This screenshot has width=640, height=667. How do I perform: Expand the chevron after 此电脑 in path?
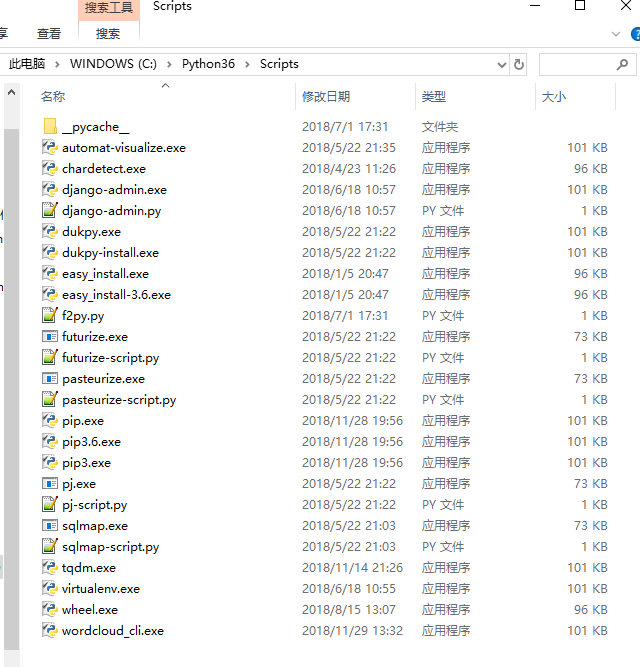pyautogui.click(x=57, y=64)
